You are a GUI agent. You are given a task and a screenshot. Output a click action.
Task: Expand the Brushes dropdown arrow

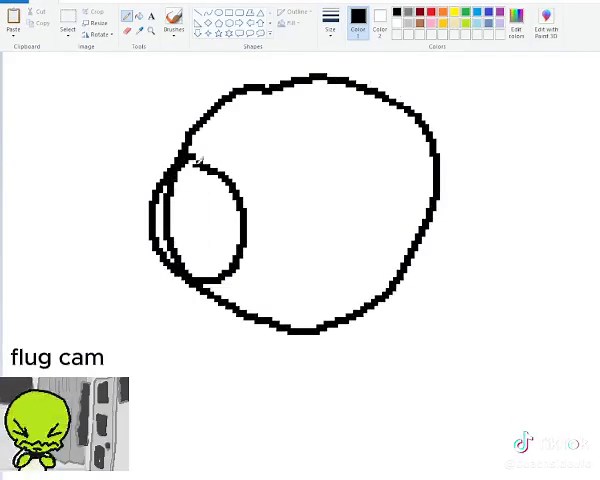coord(174,36)
